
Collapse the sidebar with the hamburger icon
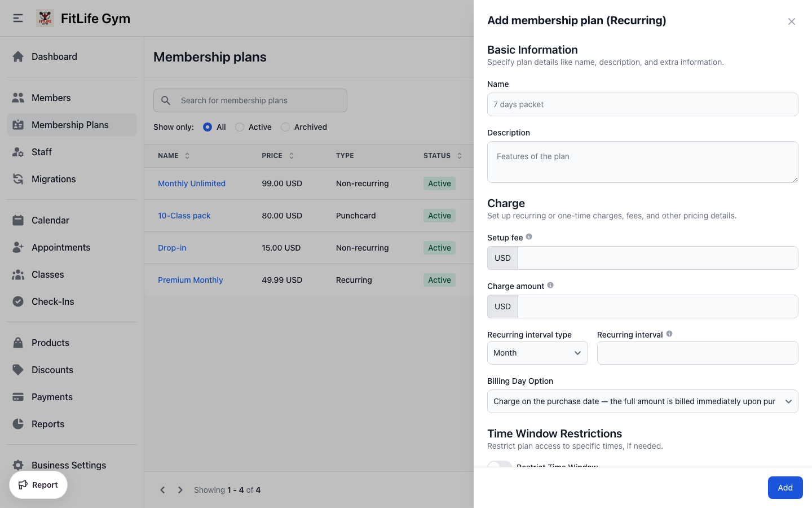click(x=17, y=17)
